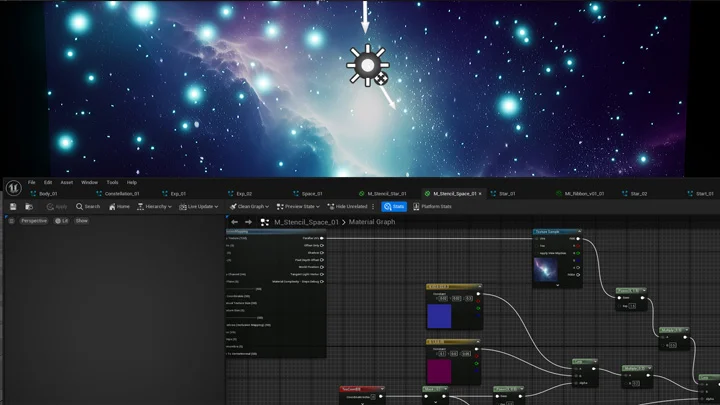This screenshot has height=405, width=720.
Task: Switch to the Body_01 tab
Action: (44, 194)
